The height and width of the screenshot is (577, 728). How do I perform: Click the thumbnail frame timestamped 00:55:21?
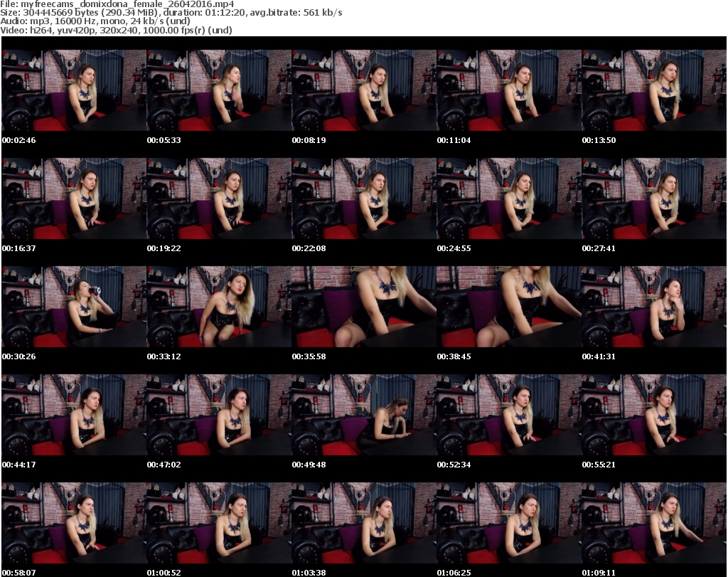pyautogui.click(x=654, y=415)
